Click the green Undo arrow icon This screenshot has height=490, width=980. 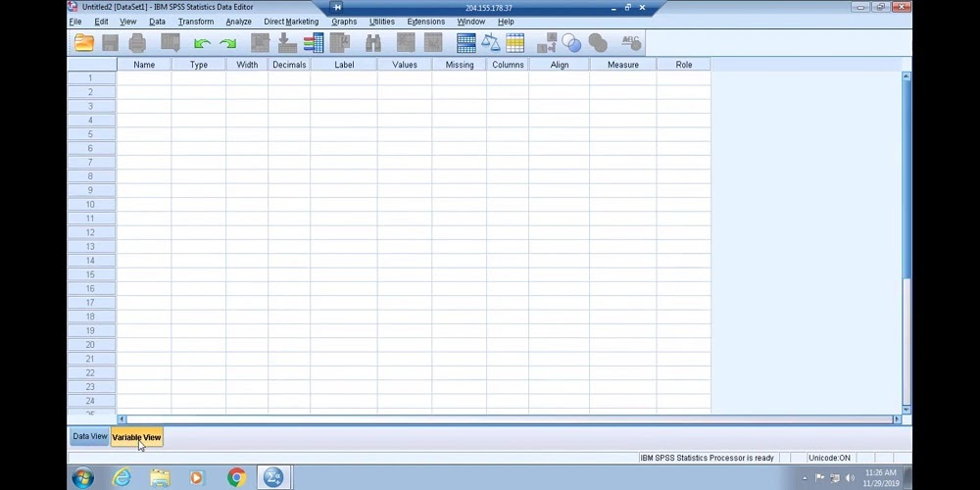tap(202, 43)
